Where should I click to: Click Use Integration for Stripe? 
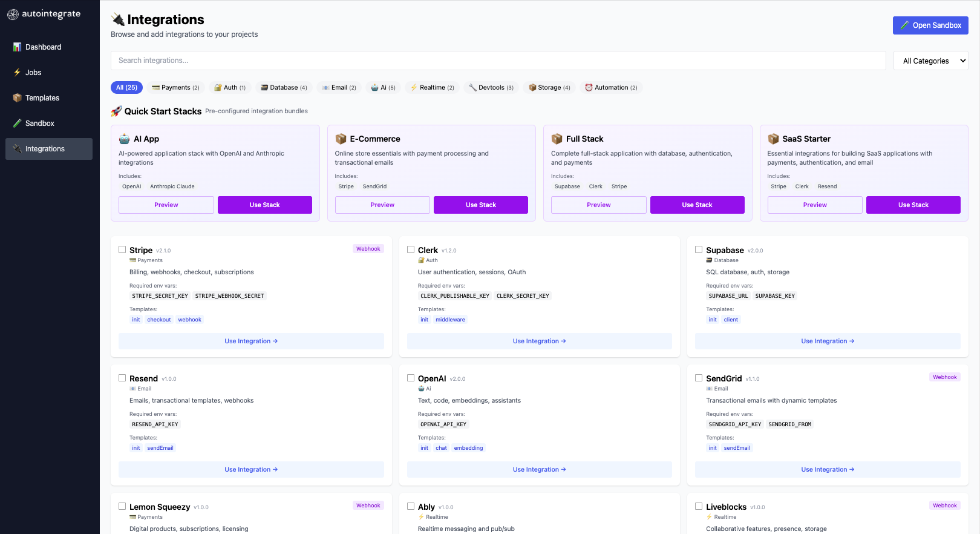251,341
